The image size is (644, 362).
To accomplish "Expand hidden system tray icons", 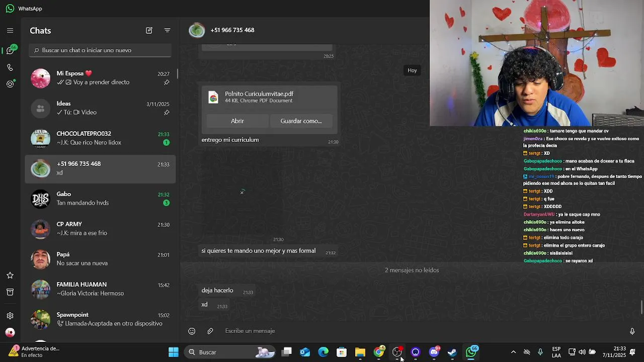I will point(513,352).
